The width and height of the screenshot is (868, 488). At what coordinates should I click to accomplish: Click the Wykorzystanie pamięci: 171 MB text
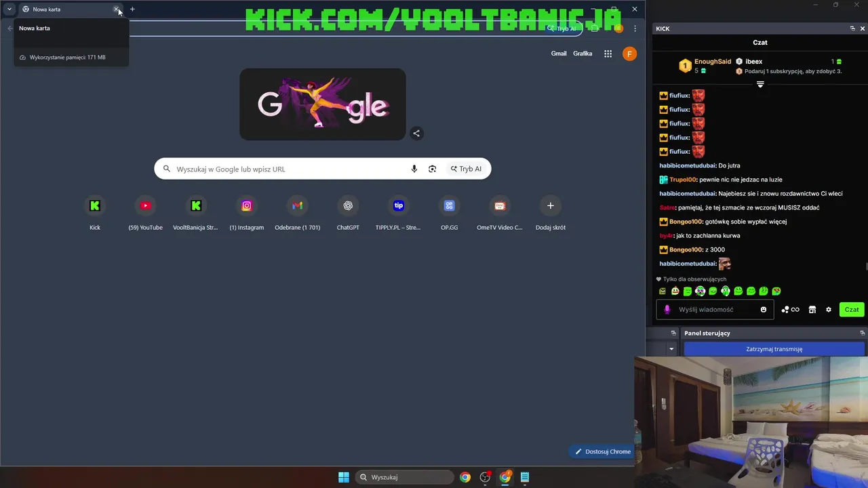point(67,58)
